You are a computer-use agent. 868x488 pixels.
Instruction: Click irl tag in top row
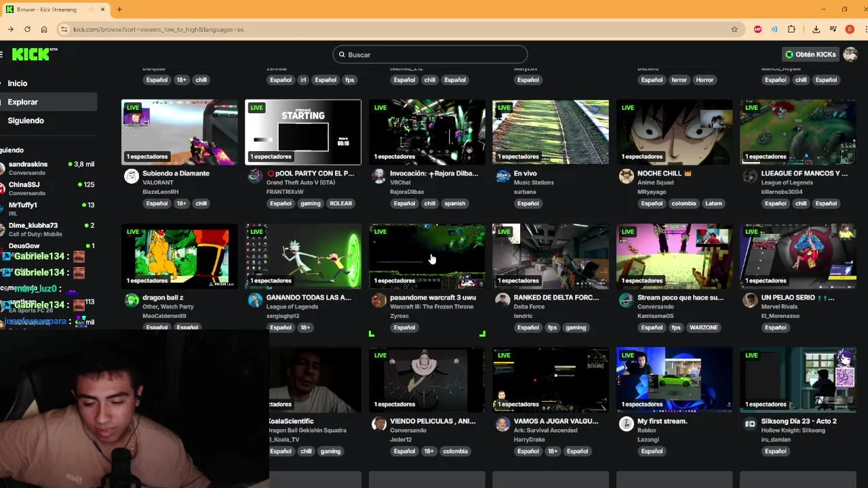pyautogui.click(x=303, y=80)
